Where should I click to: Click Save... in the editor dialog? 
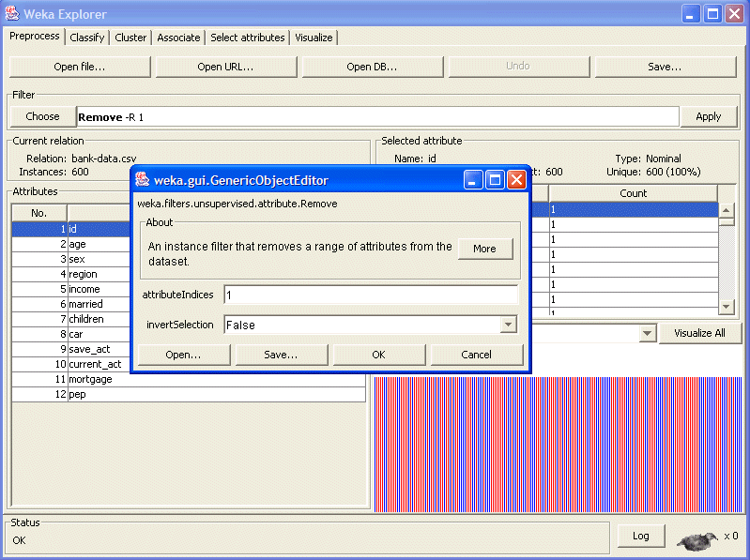point(281,355)
